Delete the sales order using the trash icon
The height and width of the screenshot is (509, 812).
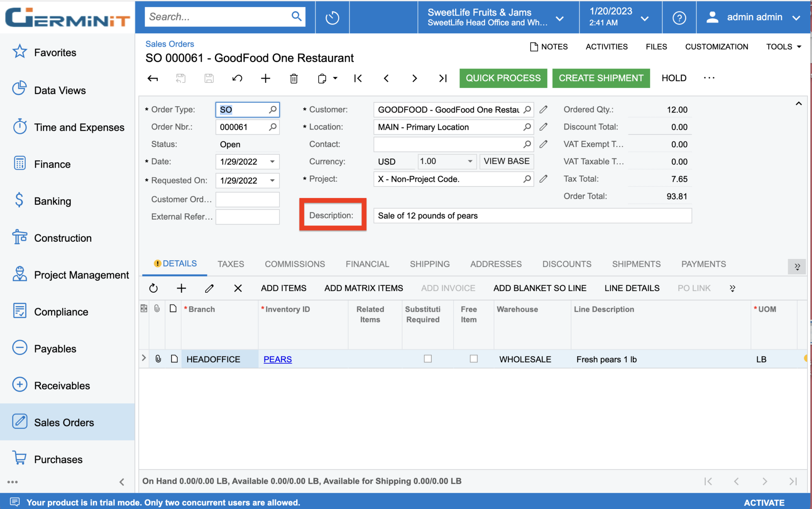(x=294, y=78)
